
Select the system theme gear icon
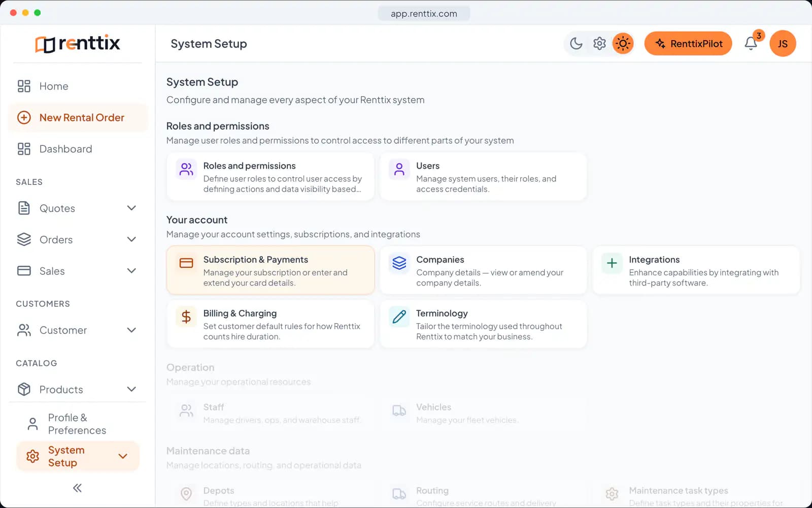click(599, 44)
